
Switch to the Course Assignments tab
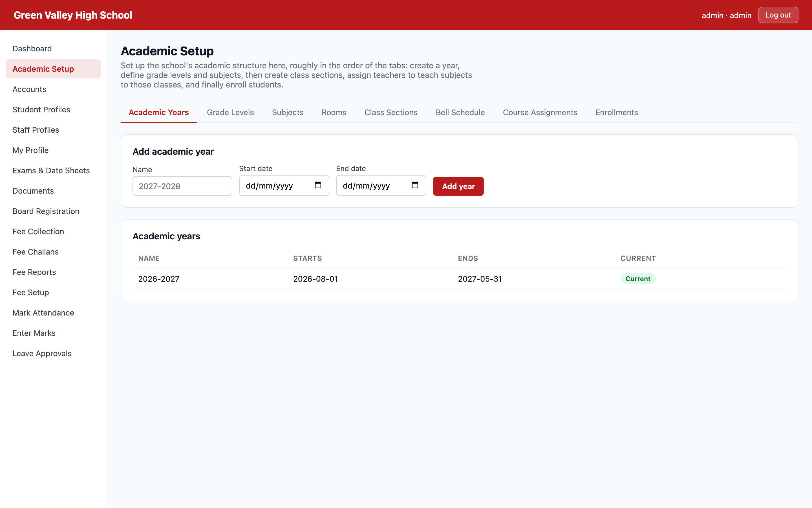540,113
